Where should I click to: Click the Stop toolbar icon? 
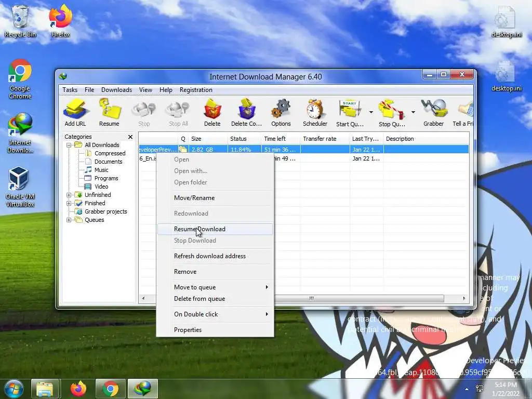(x=144, y=113)
